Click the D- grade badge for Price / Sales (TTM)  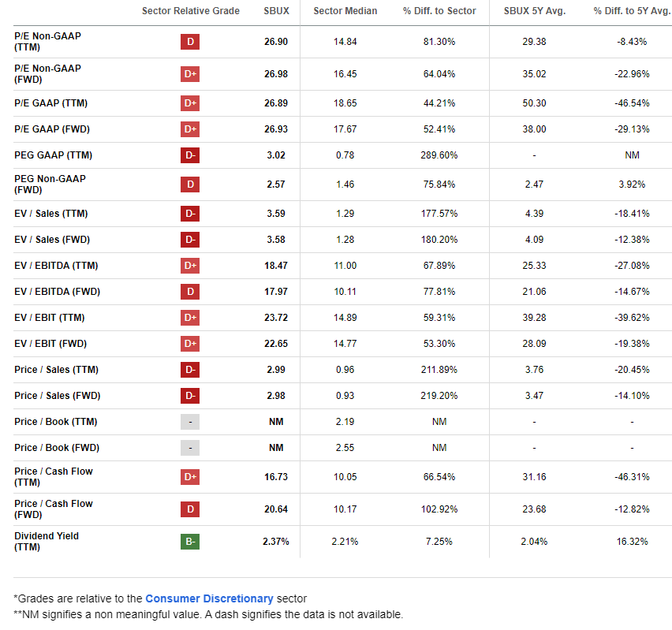pyautogui.click(x=190, y=370)
